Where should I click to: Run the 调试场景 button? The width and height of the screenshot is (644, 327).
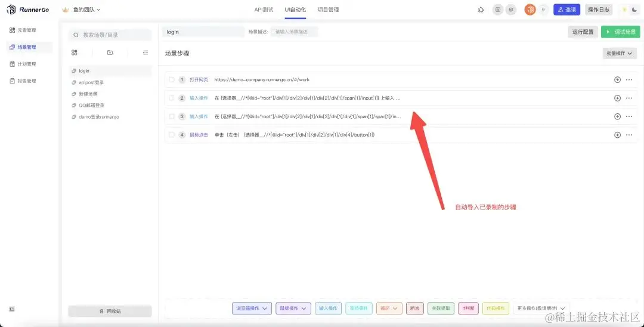[621, 32]
